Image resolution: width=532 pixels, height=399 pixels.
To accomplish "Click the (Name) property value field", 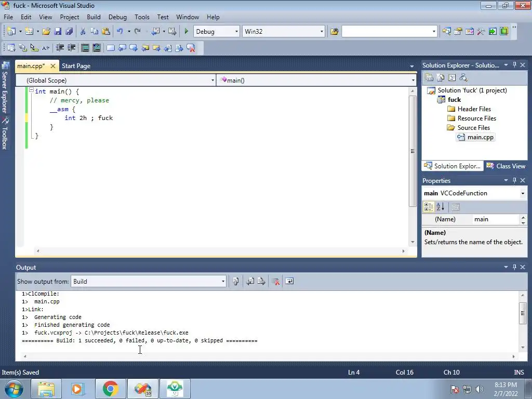I will point(496,219).
